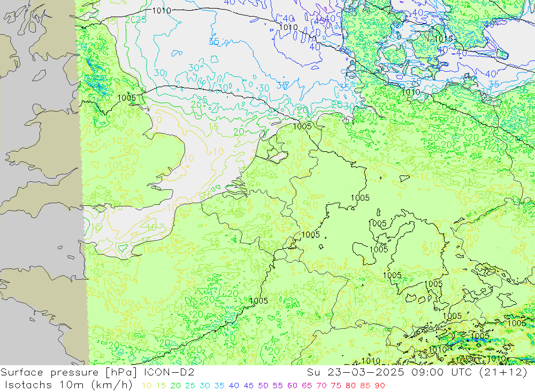535x392 pixels.
Task: Click the "60" value in the isotach legend
Action: click(x=293, y=386)
